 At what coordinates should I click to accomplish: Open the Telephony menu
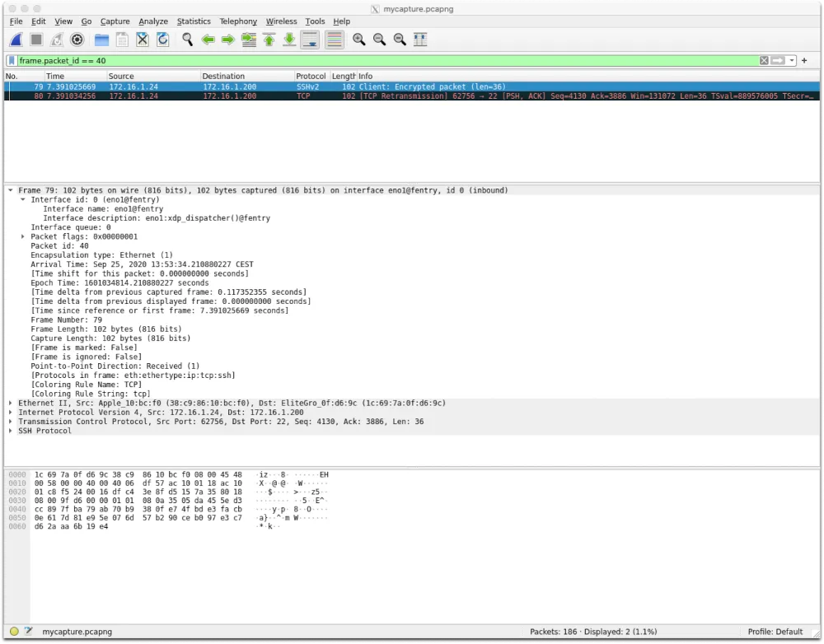tap(238, 21)
